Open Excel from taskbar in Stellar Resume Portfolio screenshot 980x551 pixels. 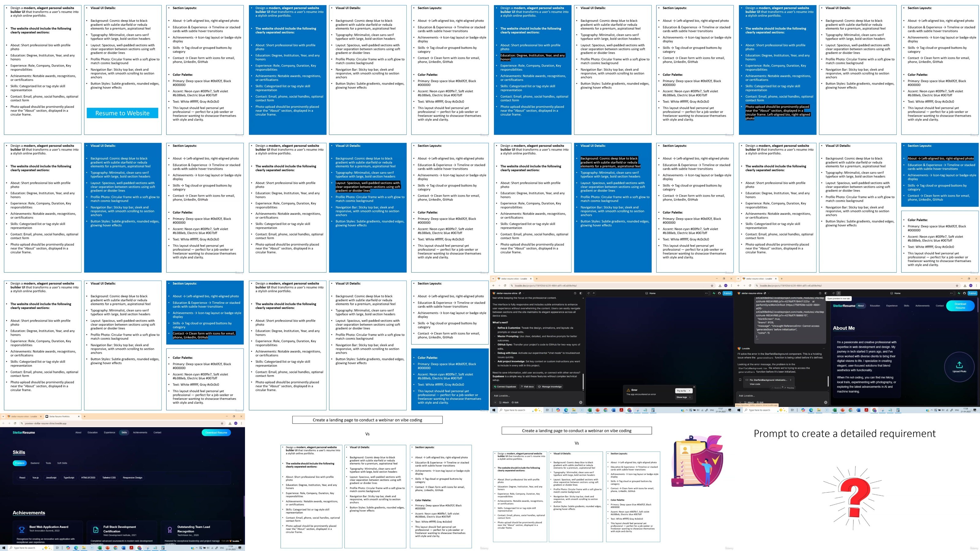pos(100,548)
